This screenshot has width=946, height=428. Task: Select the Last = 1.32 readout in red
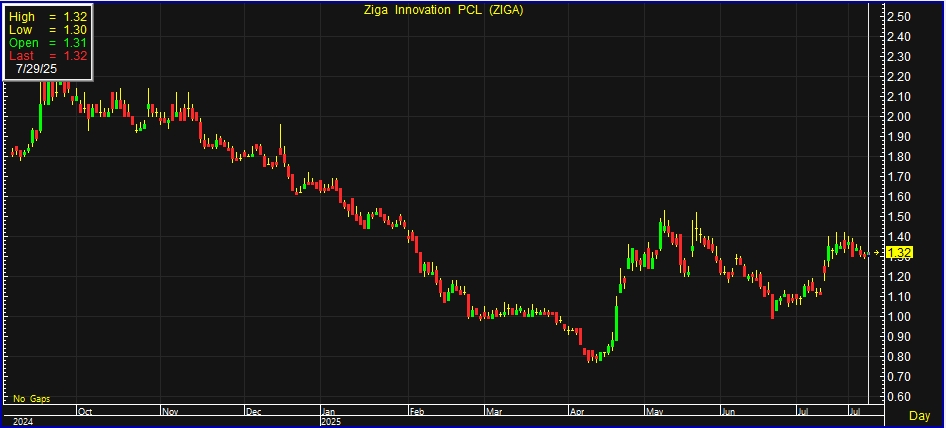tap(48, 56)
